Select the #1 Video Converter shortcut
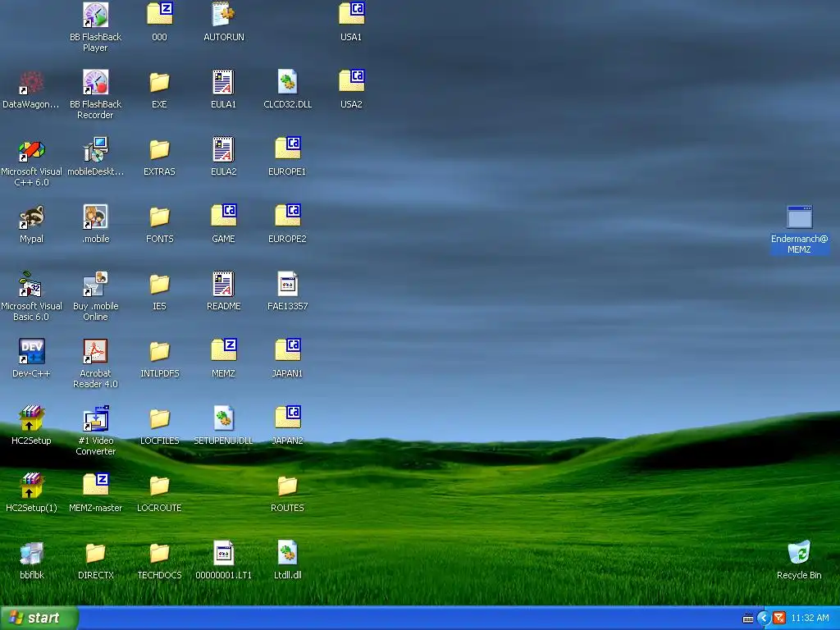Viewport: 840px width, 630px height. (x=95, y=418)
